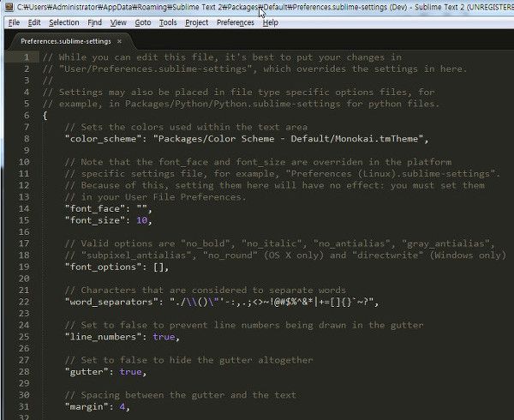The width and height of the screenshot is (514, 420).
Task: Click the "font_options" key
Action: pyautogui.click(x=103, y=267)
